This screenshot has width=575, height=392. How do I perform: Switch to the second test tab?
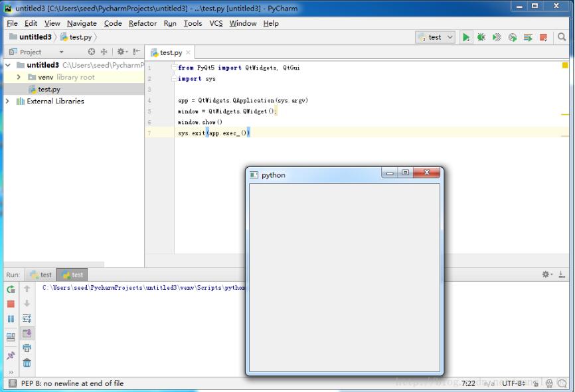pyautogui.click(x=72, y=275)
